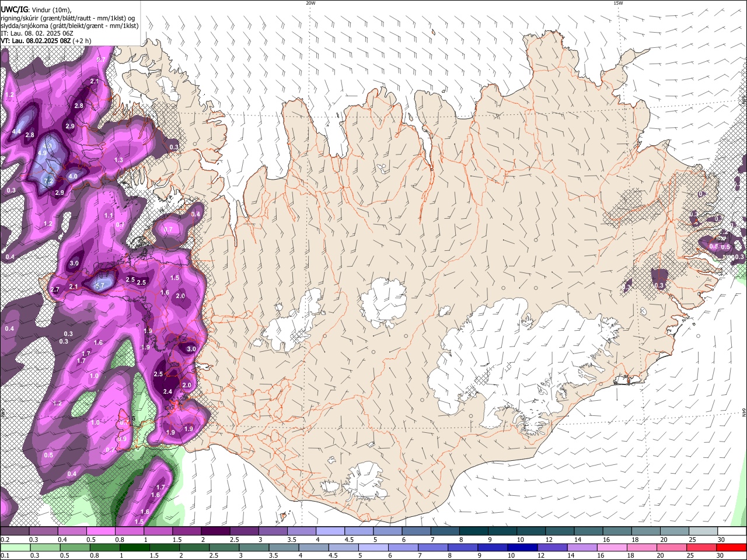Screen dimensions: 747x560
Task: Select the 5.7 precipitation value on map
Action: pyautogui.click(x=99, y=285)
